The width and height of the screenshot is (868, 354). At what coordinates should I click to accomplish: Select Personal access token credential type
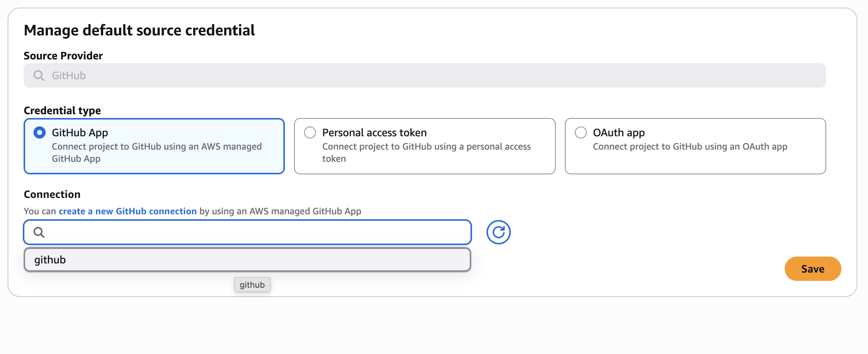[424, 146]
